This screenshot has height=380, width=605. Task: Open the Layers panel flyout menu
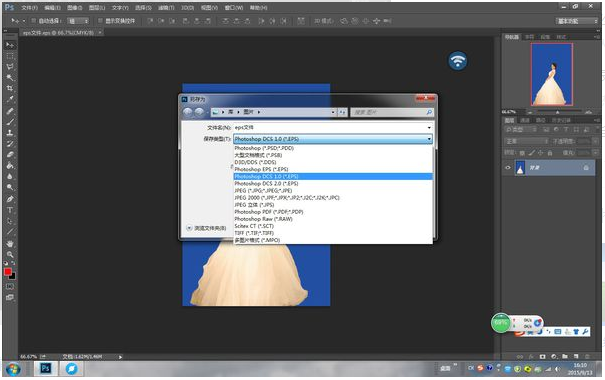[597, 120]
